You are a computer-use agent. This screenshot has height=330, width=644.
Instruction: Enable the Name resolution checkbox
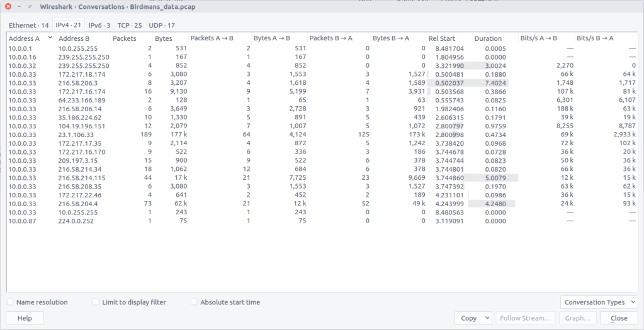point(11,302)
